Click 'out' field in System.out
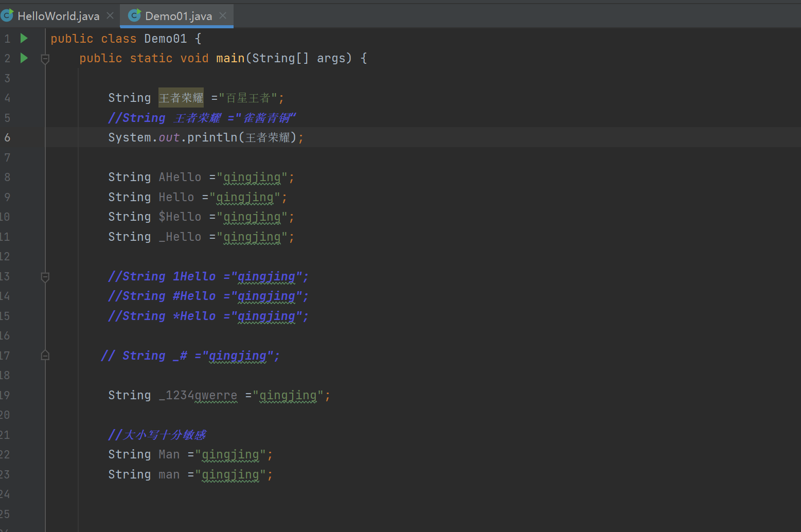Image resolution: width=801 pixels, height=532 pixels. click(169, 137)
